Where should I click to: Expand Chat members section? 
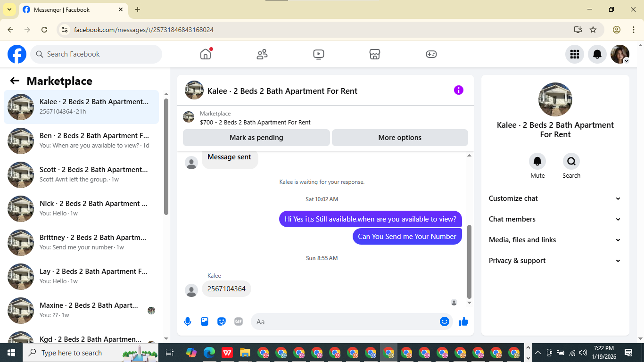pos(555,219)
